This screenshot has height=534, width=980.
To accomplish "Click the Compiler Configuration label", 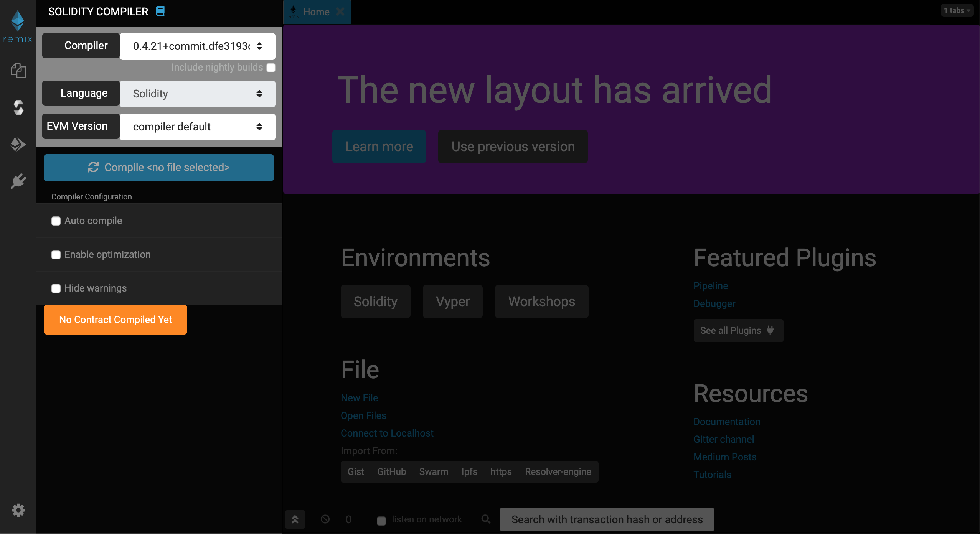I will point(91,197).
